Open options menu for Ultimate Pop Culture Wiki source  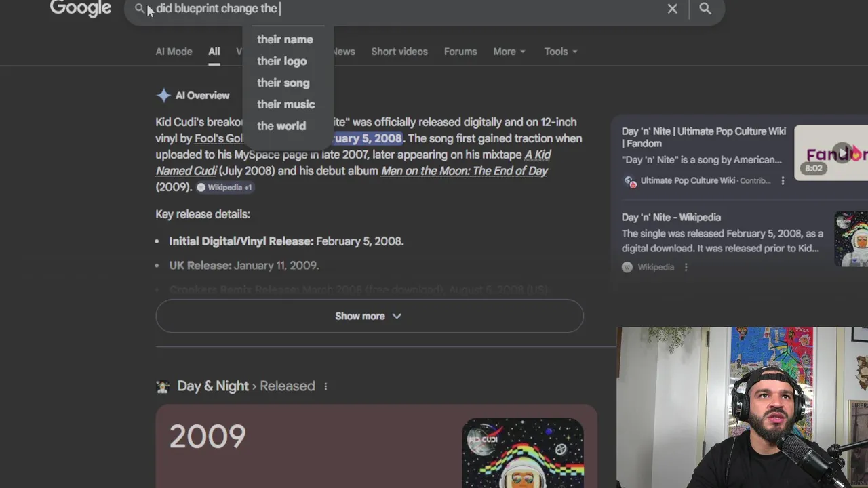783,180
